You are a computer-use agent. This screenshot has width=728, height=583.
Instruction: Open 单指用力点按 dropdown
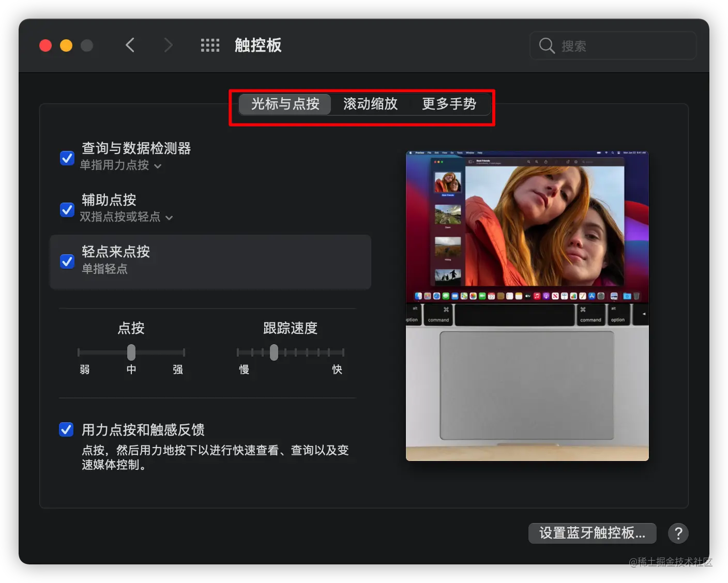121,165
